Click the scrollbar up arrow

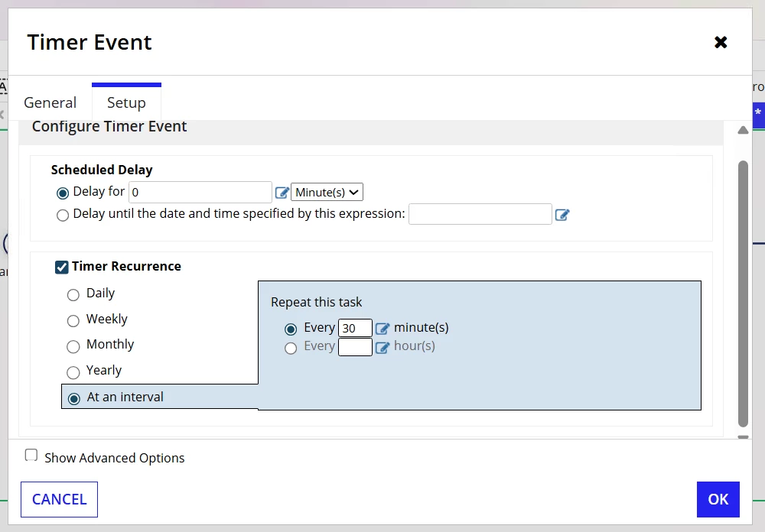743,130
